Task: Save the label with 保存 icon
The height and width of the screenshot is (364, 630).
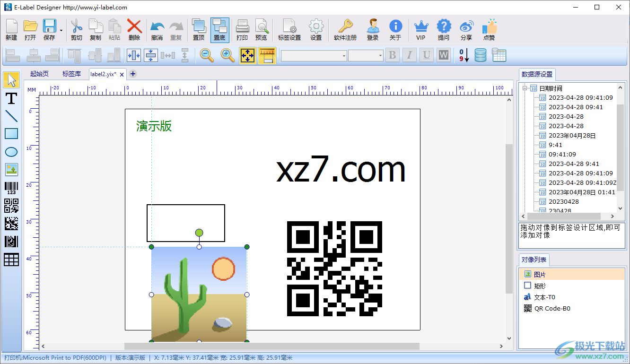Action: [49, 30]
